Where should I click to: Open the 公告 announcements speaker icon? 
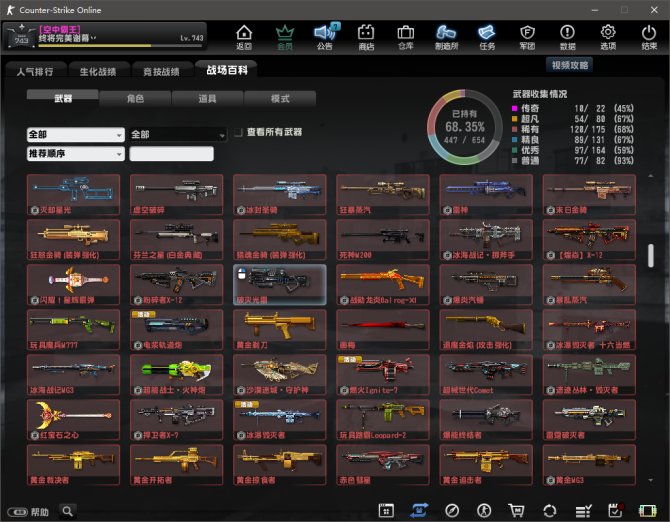point(325,37)
